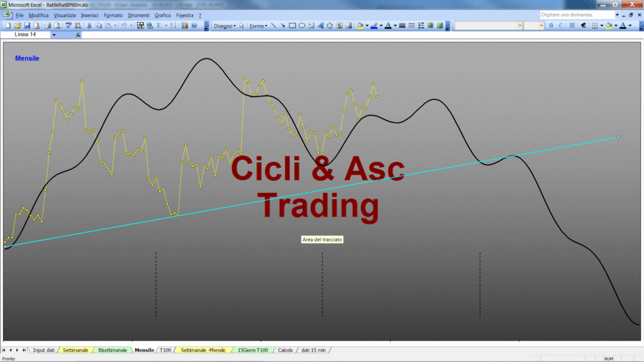This screenshot has width=644, height=362.
Task: Click the drawing toolbar Font Color
Action: pyautogui.click(x=387, y=25)
